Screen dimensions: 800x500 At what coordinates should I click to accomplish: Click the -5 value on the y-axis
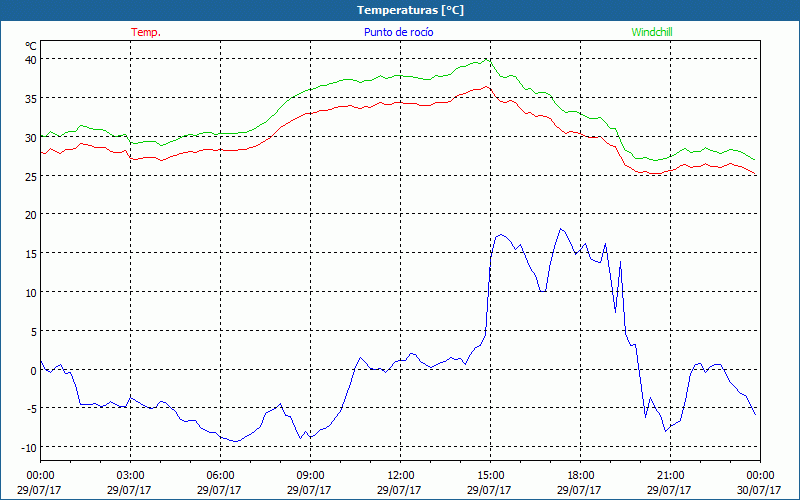point(32,409)
